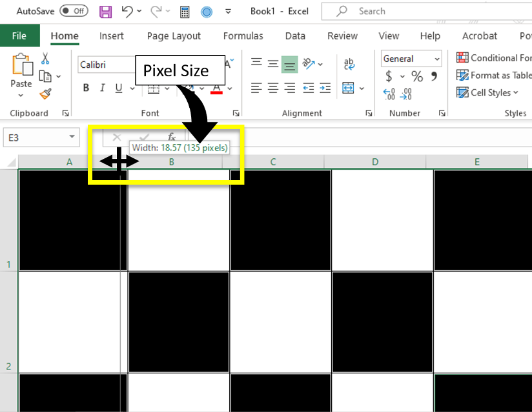Click the Wrap Text icon
This screenshot has width=532, height=412.
coord(349,64)
